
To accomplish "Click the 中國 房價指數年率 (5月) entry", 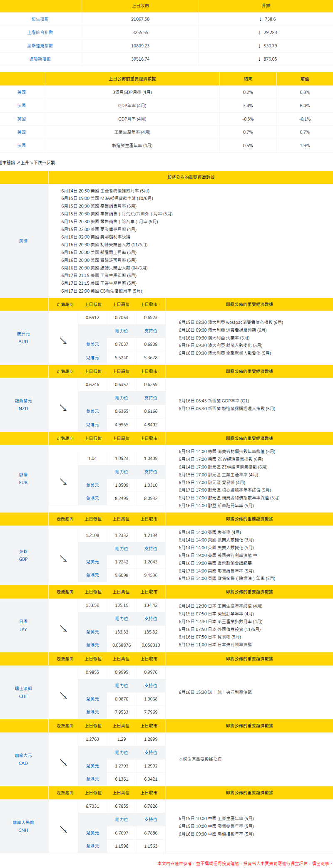I will pos(216,834).
